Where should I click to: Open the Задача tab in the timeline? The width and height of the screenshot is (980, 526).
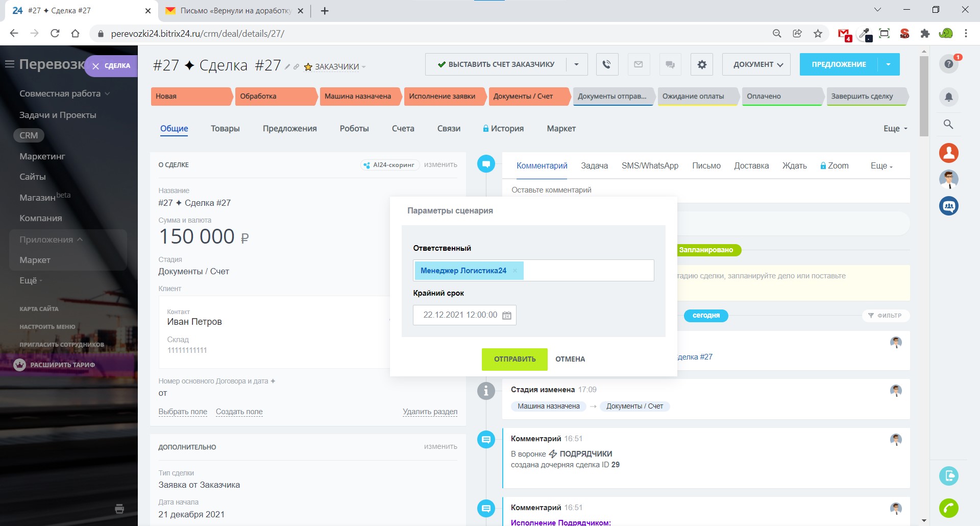pos(594,165)
